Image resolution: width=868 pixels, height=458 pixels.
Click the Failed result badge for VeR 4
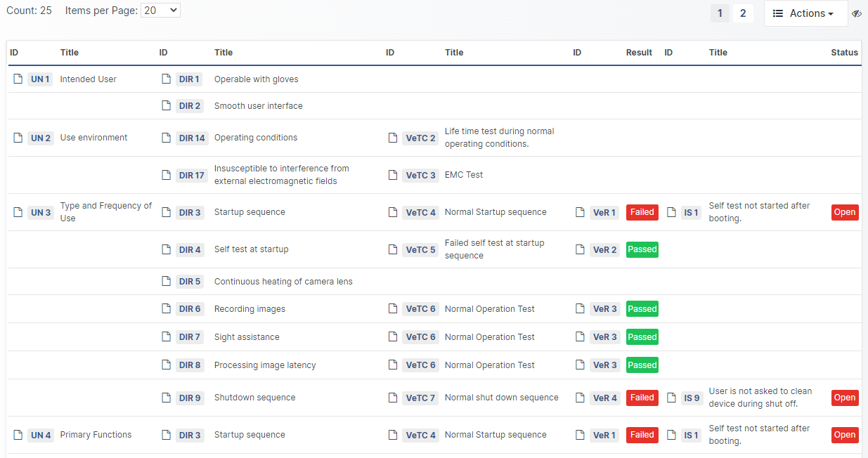click(x=642, y=398)
